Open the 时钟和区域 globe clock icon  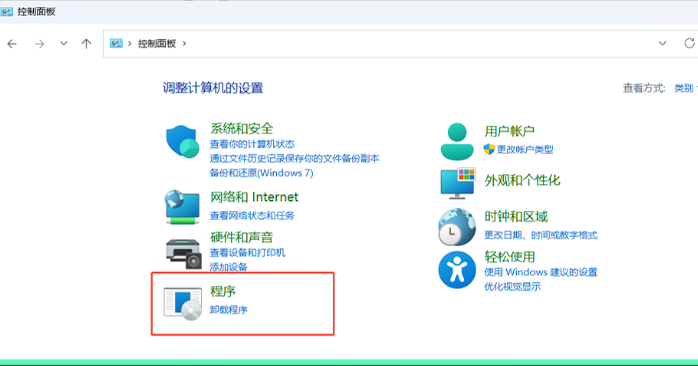click(457, 227)
